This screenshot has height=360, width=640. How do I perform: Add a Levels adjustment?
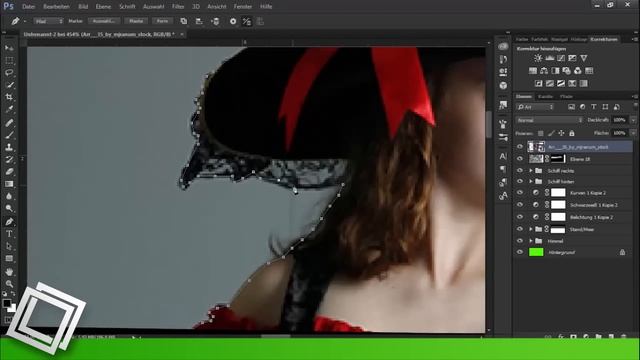coord(550,58)
